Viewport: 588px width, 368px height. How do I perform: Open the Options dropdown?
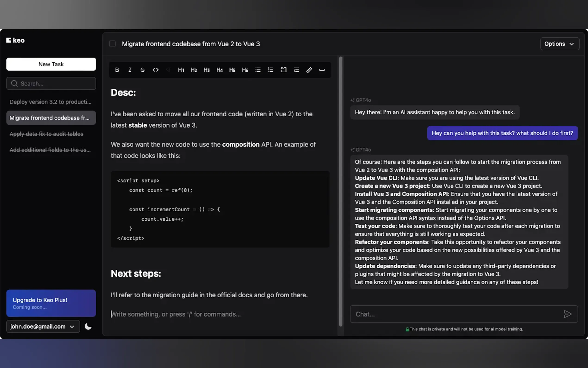click(559, 44)
